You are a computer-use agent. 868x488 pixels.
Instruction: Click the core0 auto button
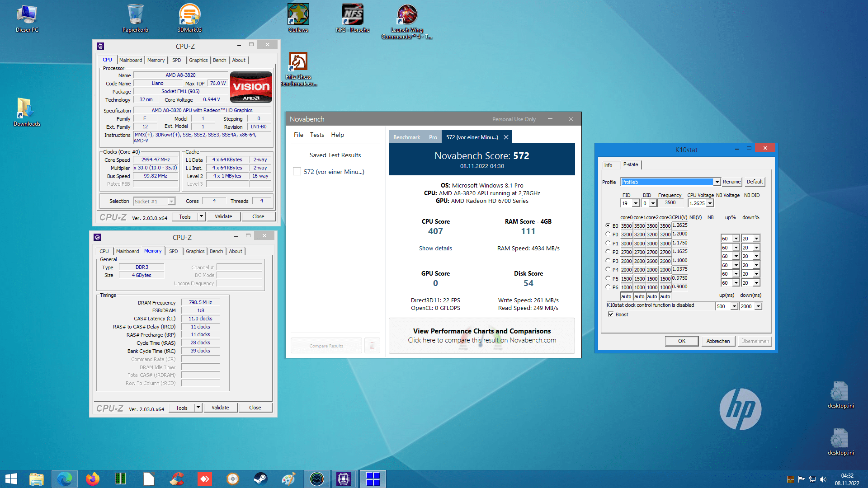point(626,296)
